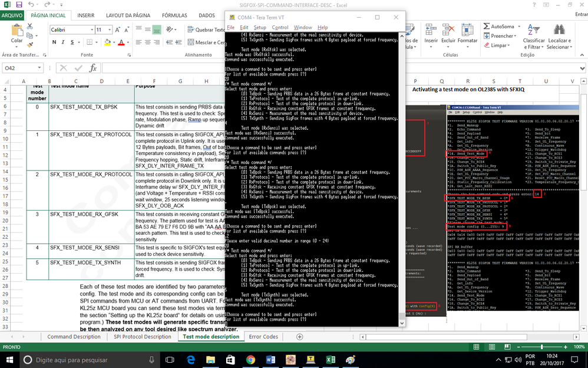Toggle underline with the S button
Screen dimensions: 588x368
pyautogui.click(x=72, y=42)
